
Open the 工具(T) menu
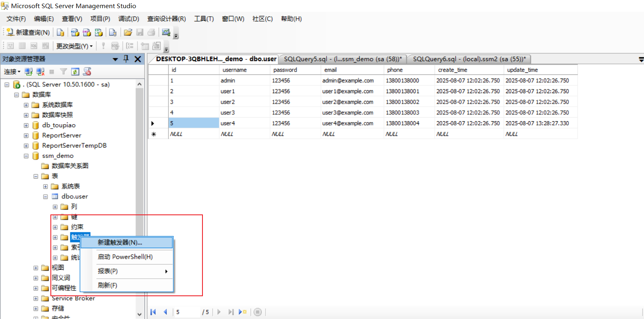pyautogui.click(x=204, y=19)
